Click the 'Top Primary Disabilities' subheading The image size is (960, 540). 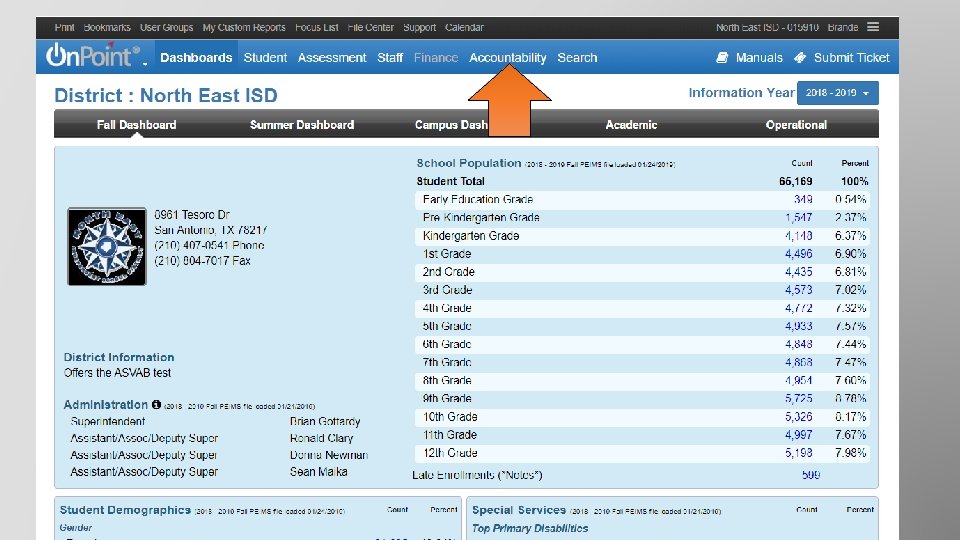coord(530,528)
